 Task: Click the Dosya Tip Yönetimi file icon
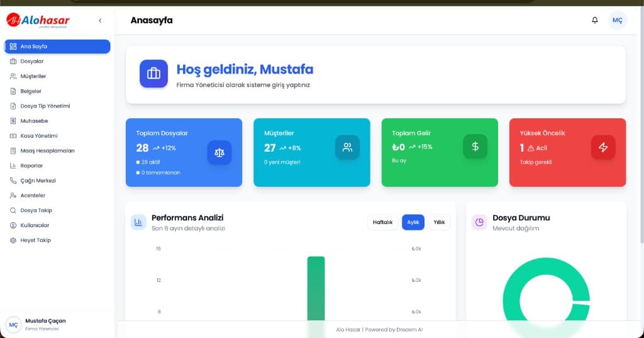[13, 106]
